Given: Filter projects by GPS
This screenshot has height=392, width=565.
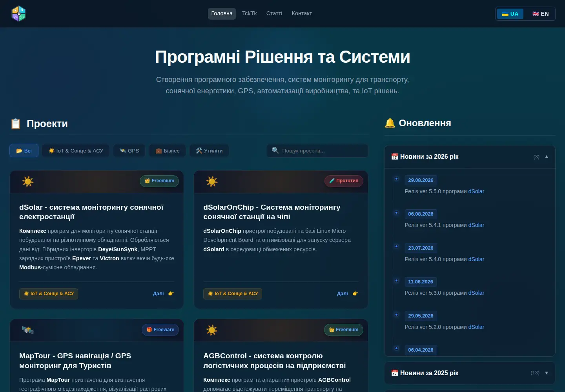Looking at the screenshot, I should [129, 151].
